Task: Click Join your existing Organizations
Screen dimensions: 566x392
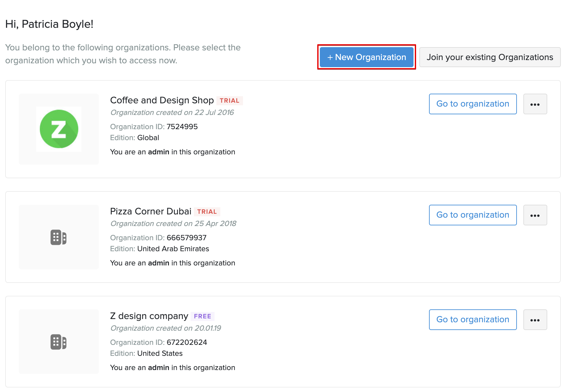Action: point(489,57)
